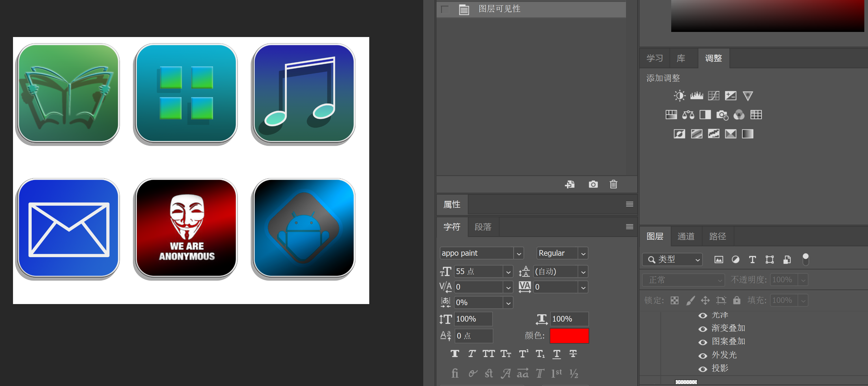Open the 正常 blend mode dropdown
The image size is (868, 386).
point(683,280)
